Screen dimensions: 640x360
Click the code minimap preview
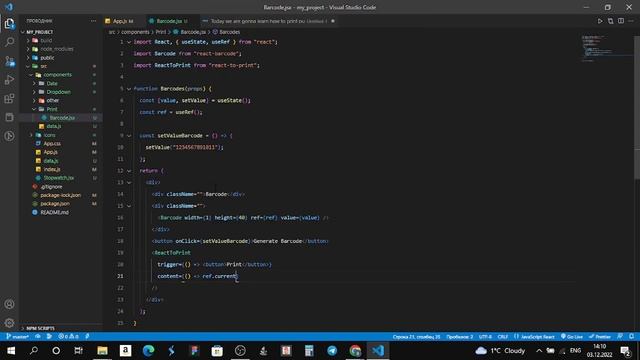click(606, 48)
